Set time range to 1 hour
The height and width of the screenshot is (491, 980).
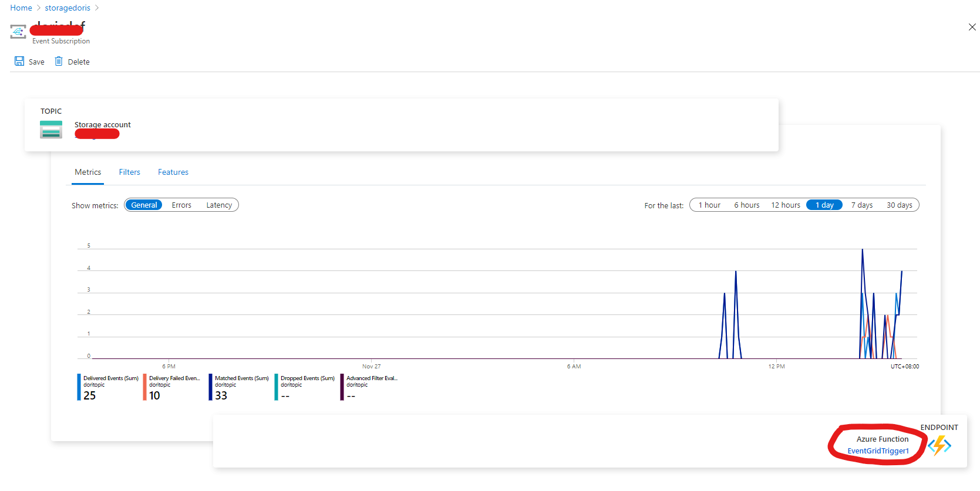709,205
